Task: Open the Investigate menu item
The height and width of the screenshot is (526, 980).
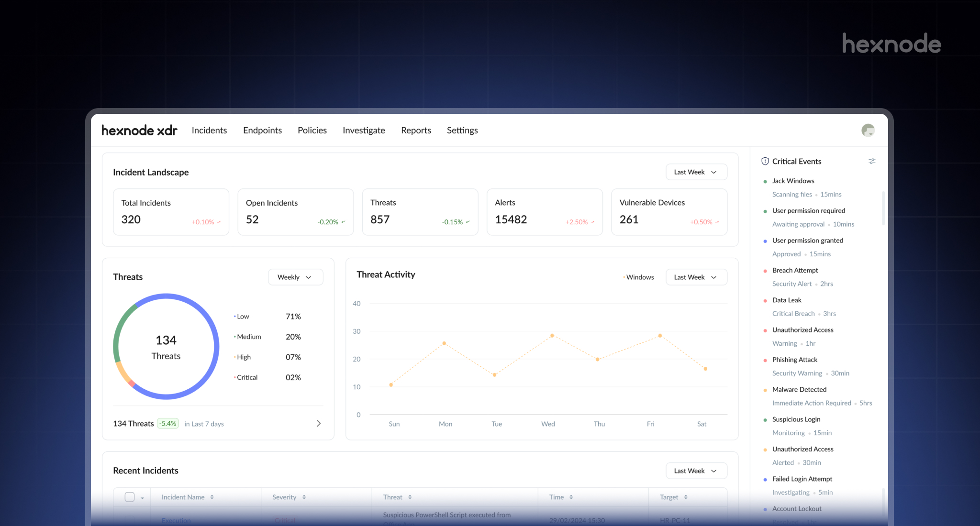Action: [x=364, y=131]
